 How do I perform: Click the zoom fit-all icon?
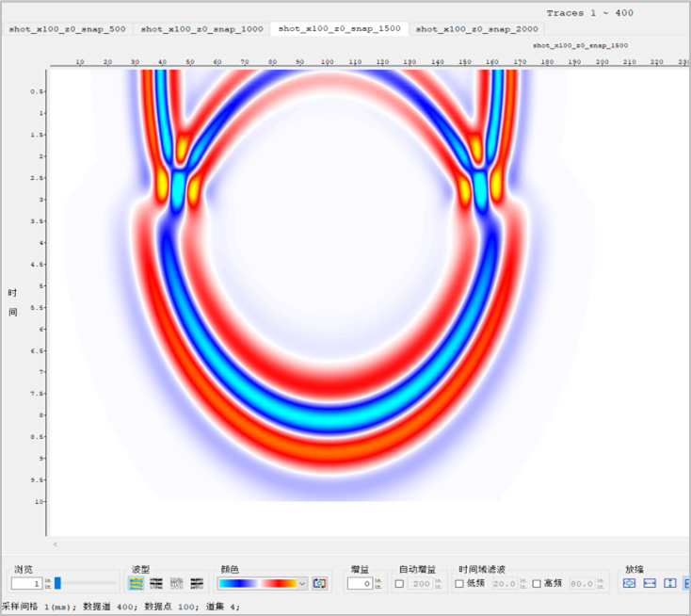coord(629,584)
